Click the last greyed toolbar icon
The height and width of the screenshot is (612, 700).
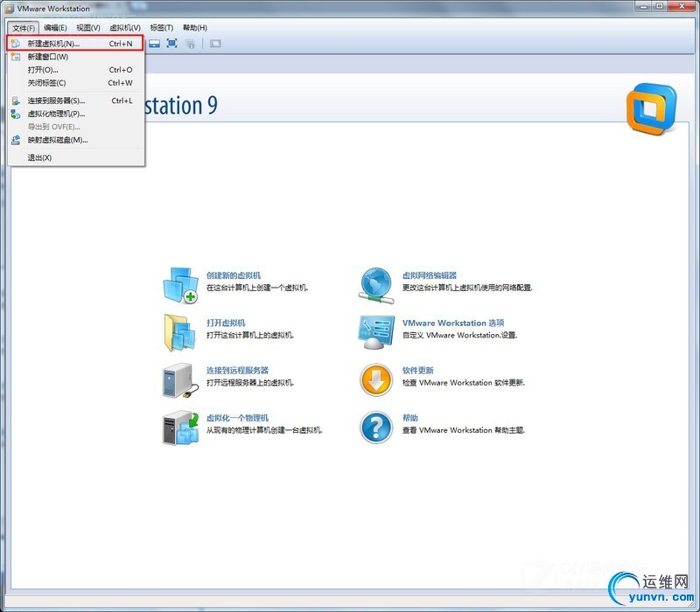215,43
